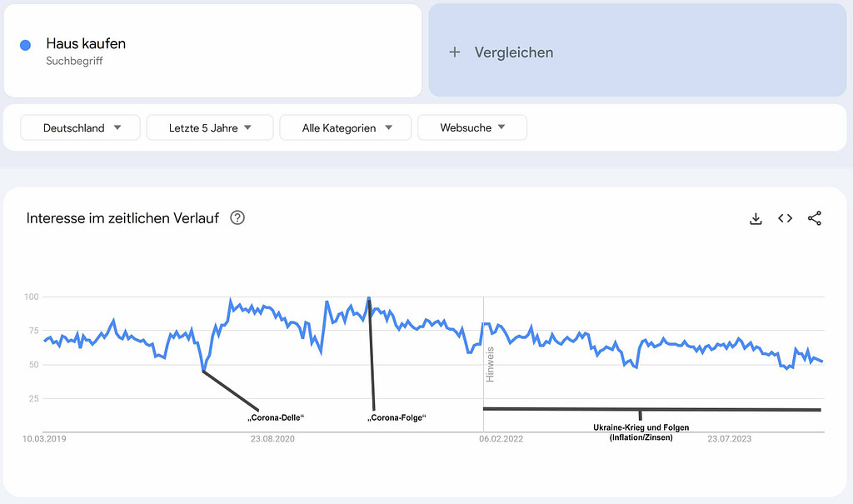Click the 23.08.2020 date axis label
The height and width of the screenshot is (504, 853).
pos(273,438)
